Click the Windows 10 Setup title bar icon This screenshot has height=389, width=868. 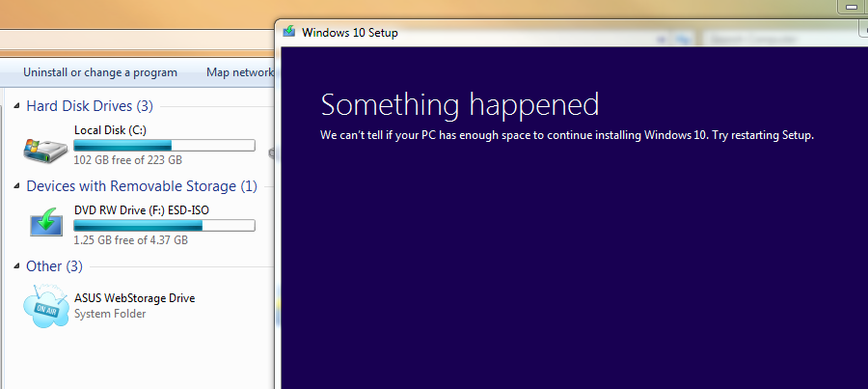pyautogui.click(x=288, y=32)
